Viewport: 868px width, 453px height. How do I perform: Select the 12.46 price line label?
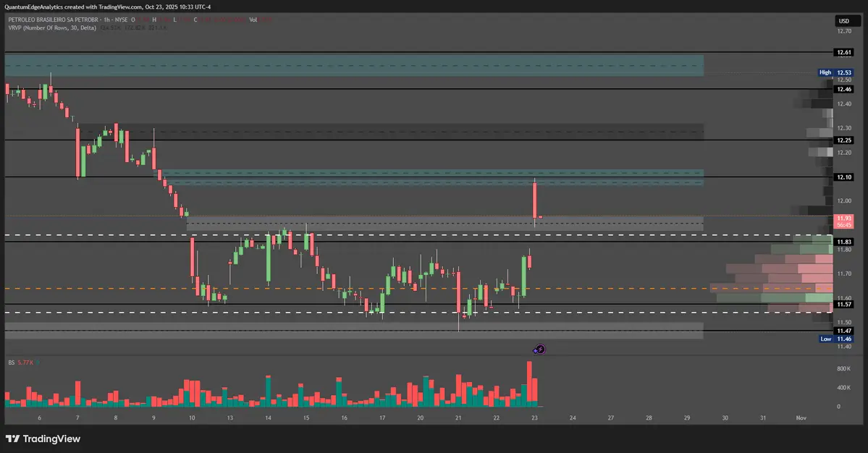click(x=844, y=89)
